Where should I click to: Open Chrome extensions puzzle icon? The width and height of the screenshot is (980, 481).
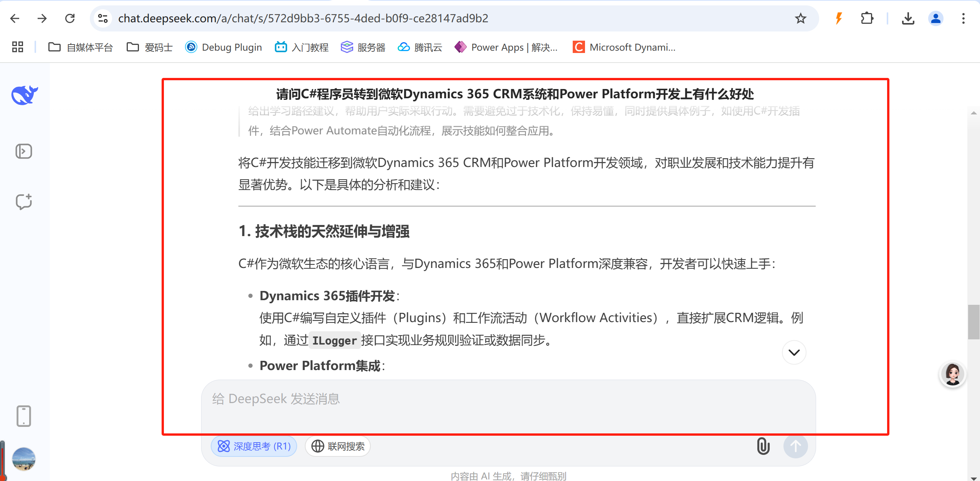(x=867, y=18)
